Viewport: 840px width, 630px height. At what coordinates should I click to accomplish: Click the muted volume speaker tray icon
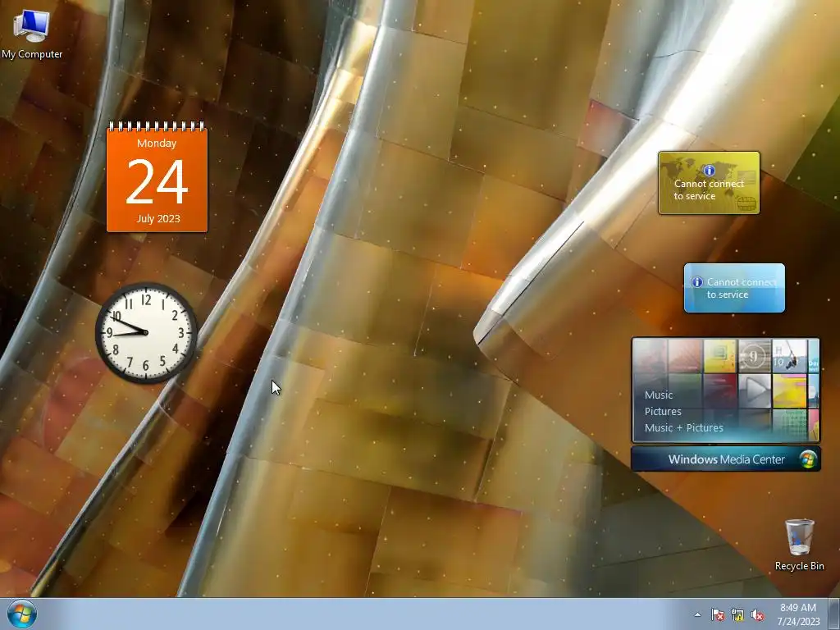pos(757,614)
